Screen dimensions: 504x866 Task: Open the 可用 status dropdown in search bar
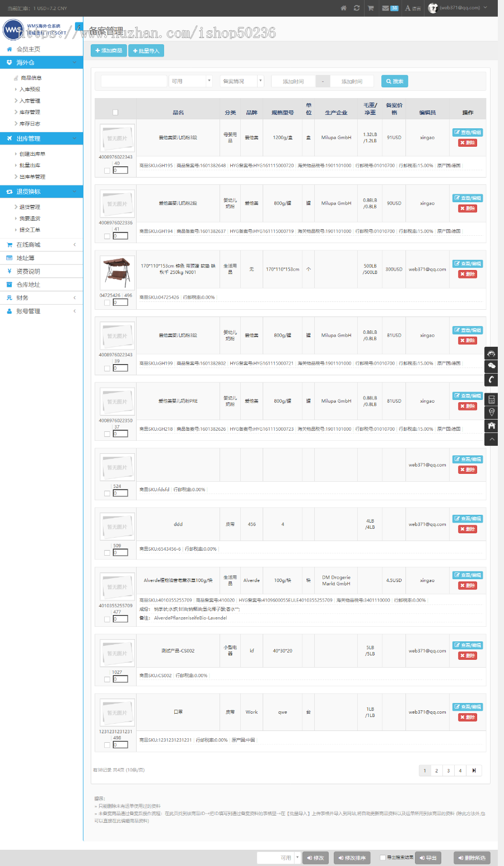point(190,81)
